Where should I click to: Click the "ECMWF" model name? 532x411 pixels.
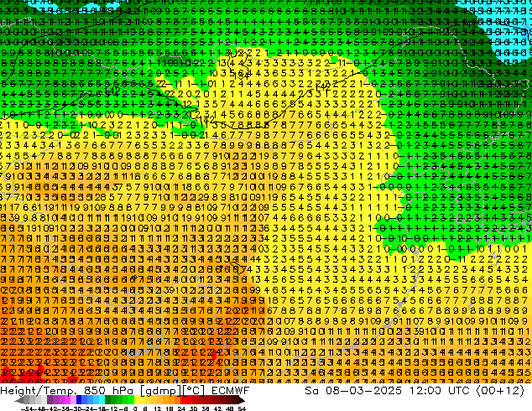pos(231,391)
